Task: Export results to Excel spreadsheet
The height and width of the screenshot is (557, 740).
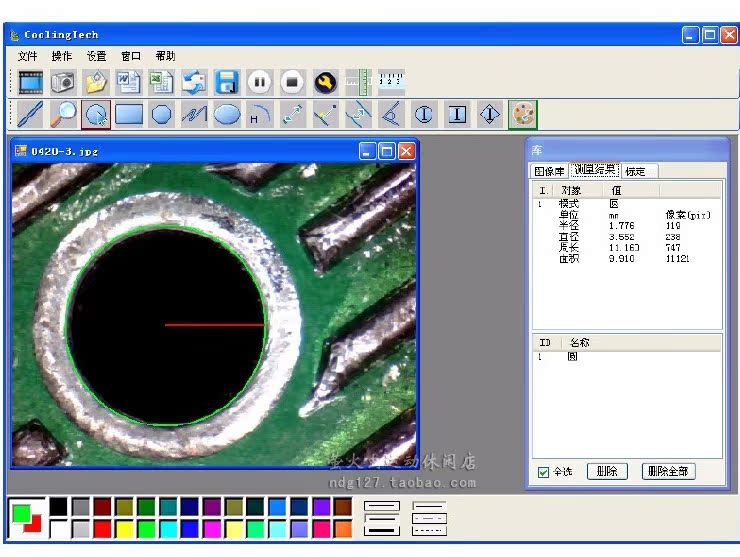Action: [161, 82]
